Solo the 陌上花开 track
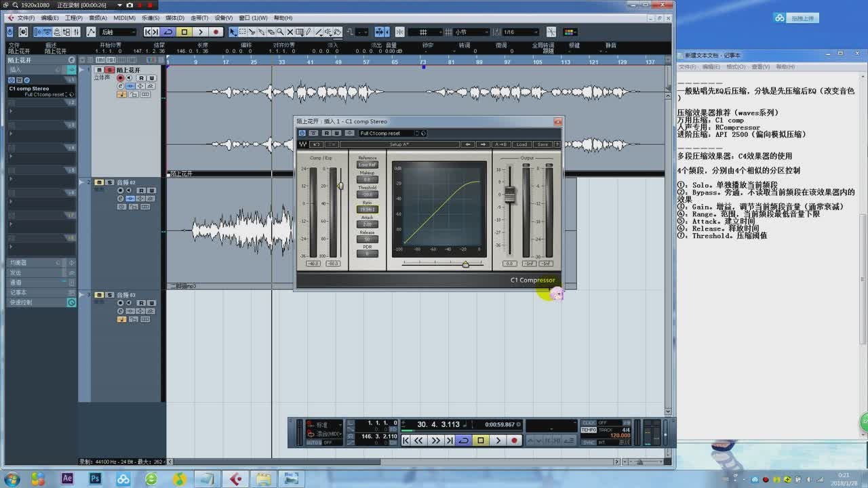 [109, 70]
